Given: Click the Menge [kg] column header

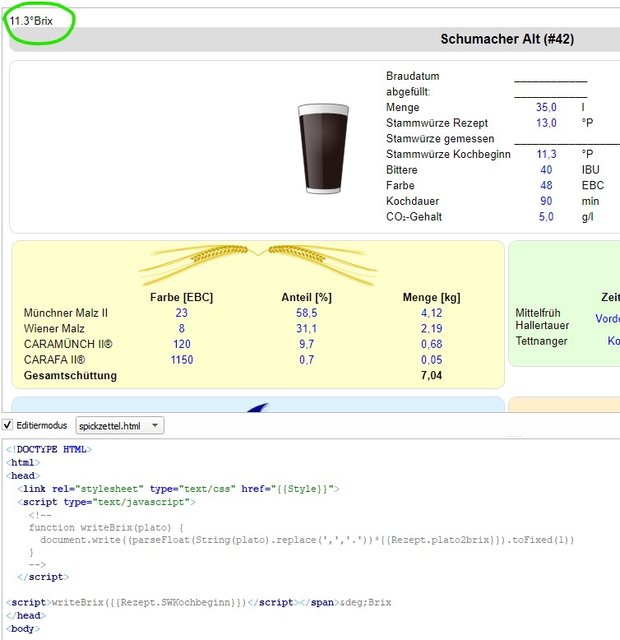Looking at the screenshot, I should [x=431, y=297].
